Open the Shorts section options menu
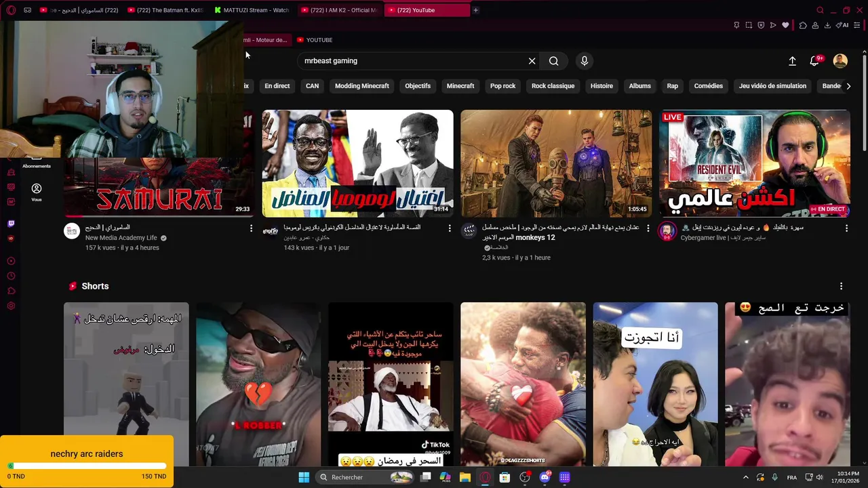868x488 pixels. 841,286
